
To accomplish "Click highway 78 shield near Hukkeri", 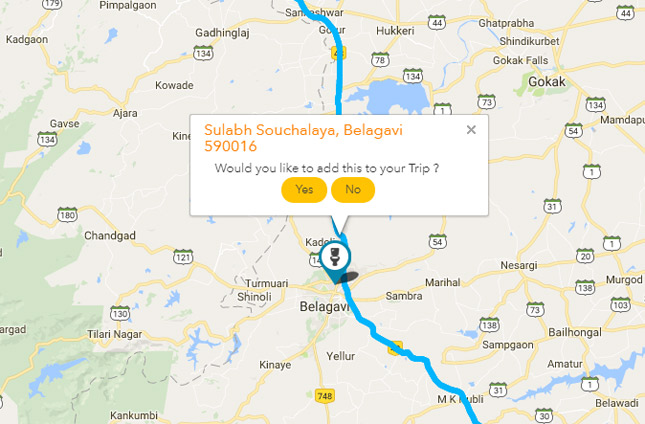I will (x=380, y=60).
